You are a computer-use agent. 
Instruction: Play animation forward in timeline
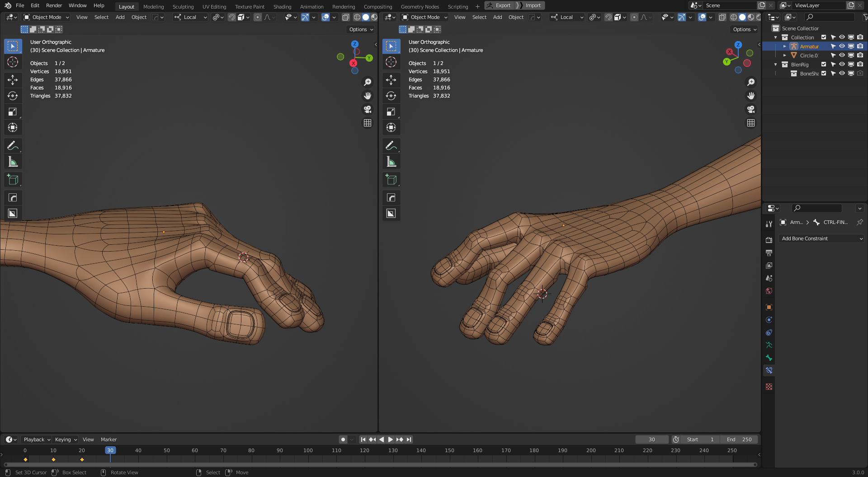point(391,440)
